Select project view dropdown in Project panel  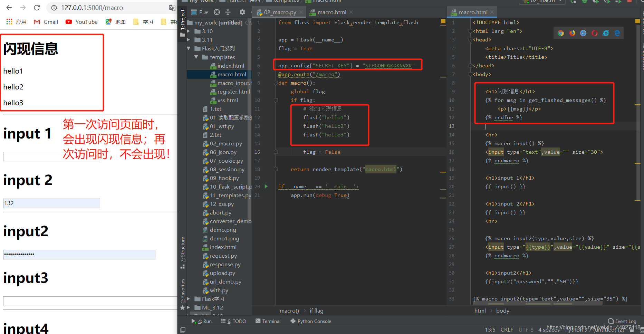click(x=200, y=12)
